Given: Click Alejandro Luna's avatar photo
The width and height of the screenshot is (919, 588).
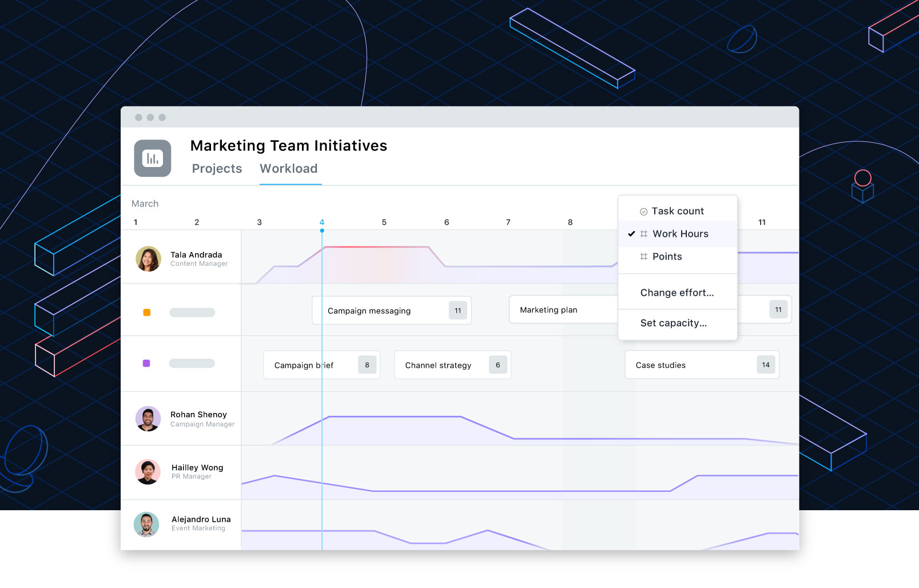Looking at the screenshot, I should [146, 525].
